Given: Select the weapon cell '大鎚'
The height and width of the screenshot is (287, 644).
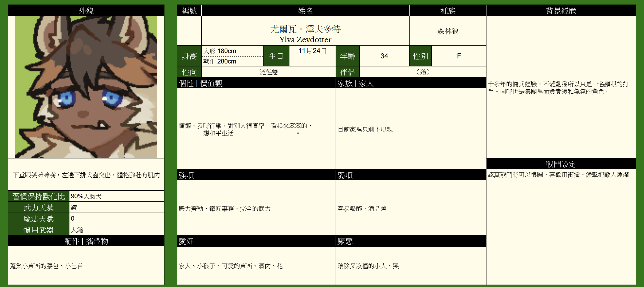Looking at the screenshot, I should (x=116, y=230).
